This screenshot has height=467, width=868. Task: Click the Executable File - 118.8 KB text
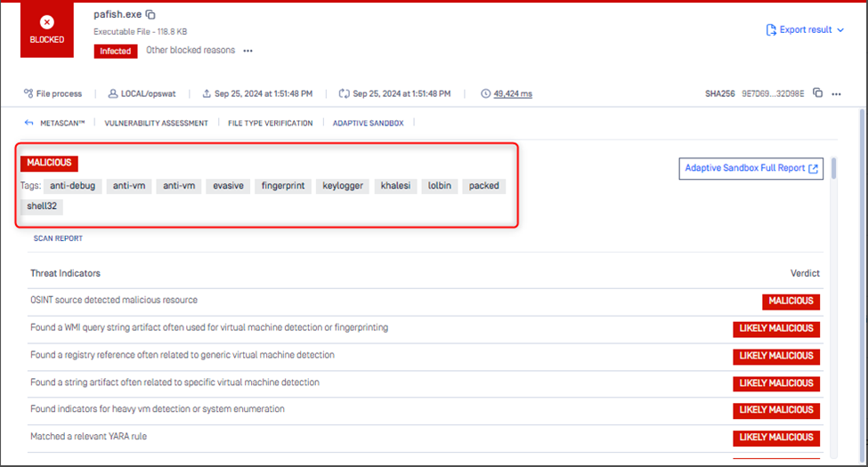(x=140, y=31)
